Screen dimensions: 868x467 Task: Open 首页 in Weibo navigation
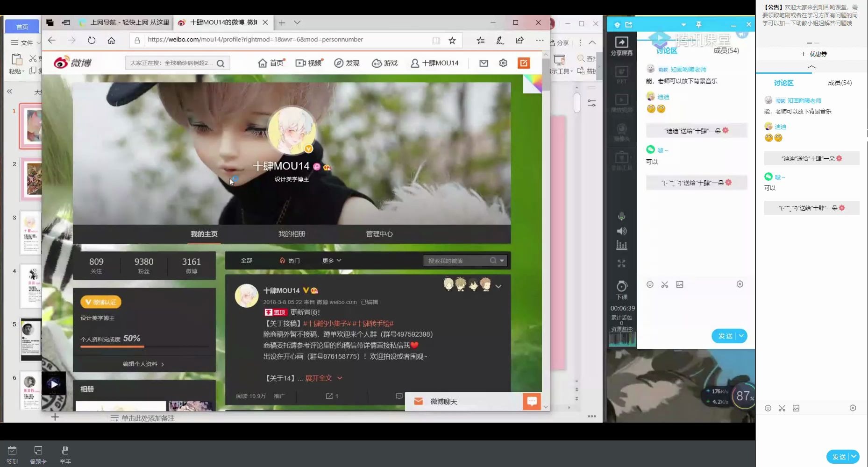(271, 63)
